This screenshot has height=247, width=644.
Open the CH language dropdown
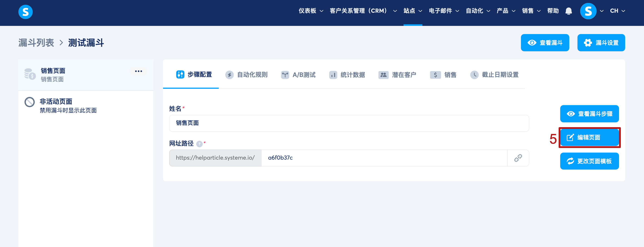(617, 11)
